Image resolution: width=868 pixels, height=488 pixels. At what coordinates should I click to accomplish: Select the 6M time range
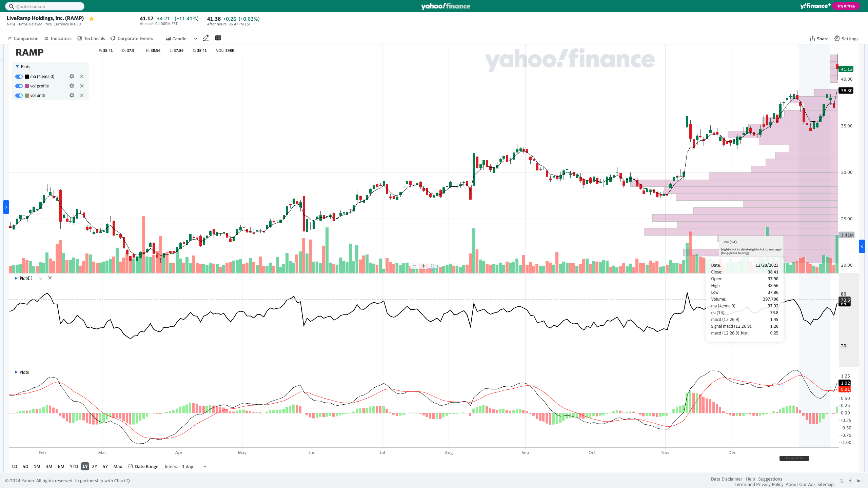coord(61,467)
